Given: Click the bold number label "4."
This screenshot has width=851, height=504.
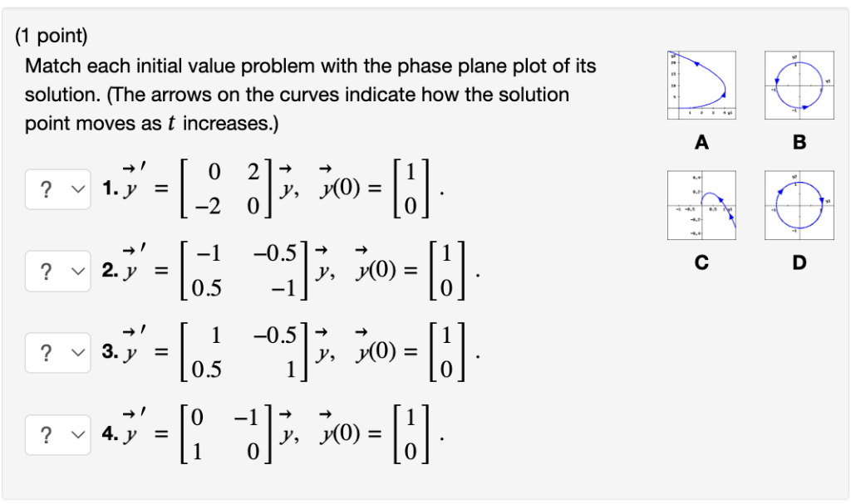Looking at the screenshot, I should coord(109,434).
